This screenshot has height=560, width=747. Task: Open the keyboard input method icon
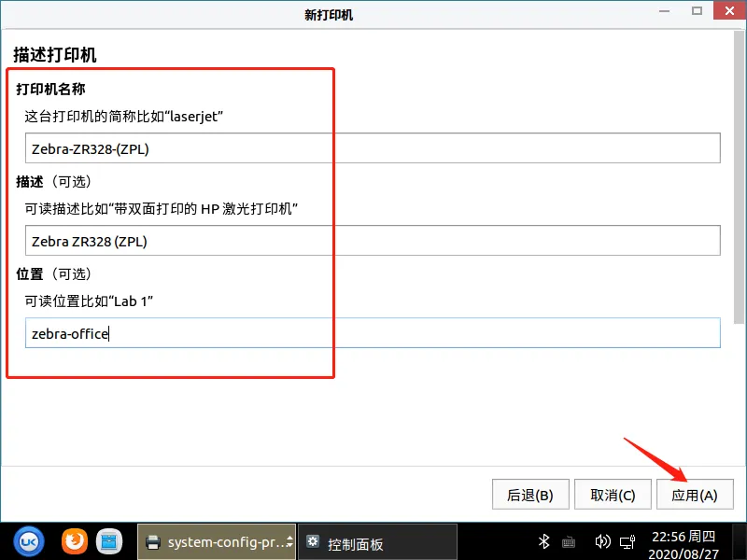tap(569, 542)
